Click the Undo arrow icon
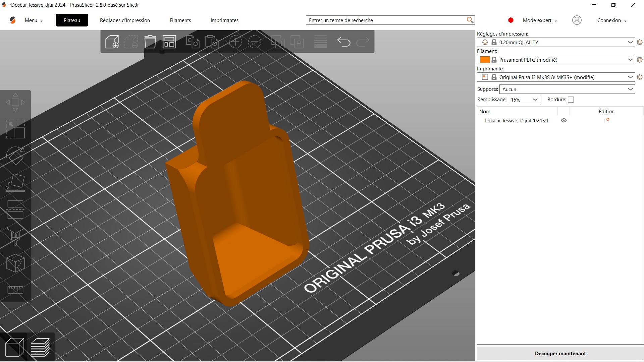This screenshot has height=362, width=644. 343,42
